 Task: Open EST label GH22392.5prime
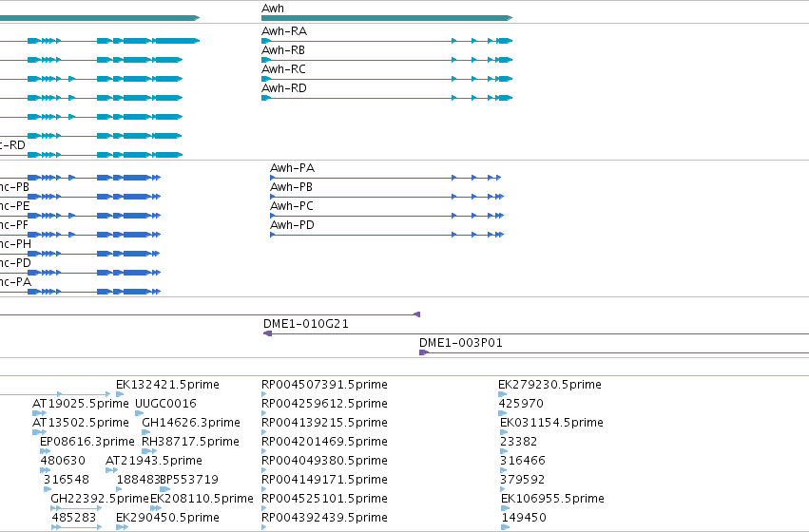click(x=100, y=499)
